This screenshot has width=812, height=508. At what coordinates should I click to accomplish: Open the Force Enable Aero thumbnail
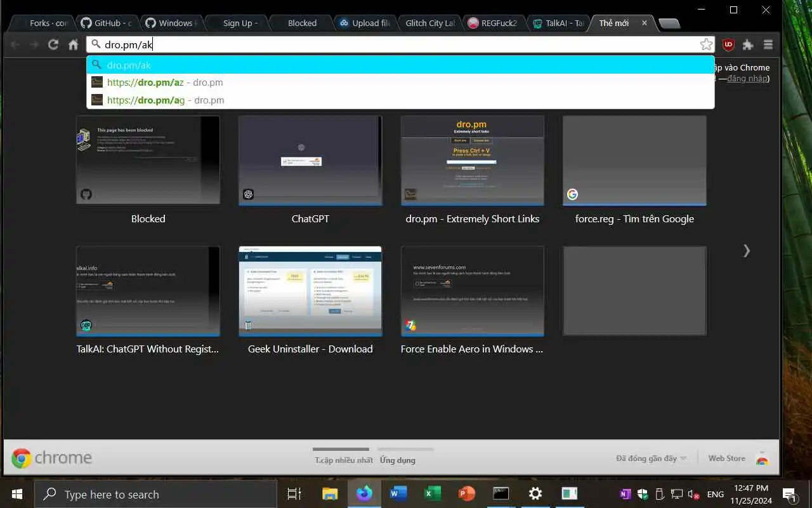coord(473,291)
